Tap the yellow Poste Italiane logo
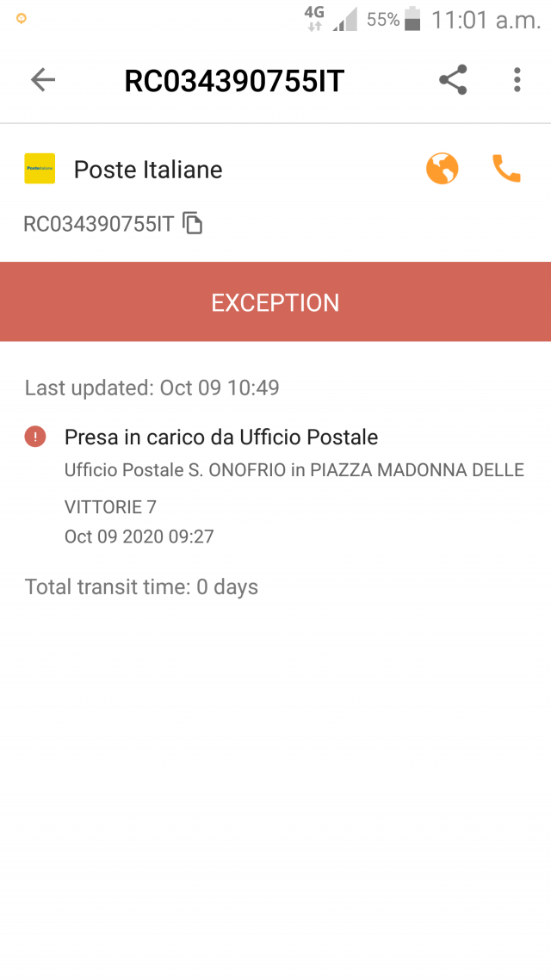 tap(40, 169)
